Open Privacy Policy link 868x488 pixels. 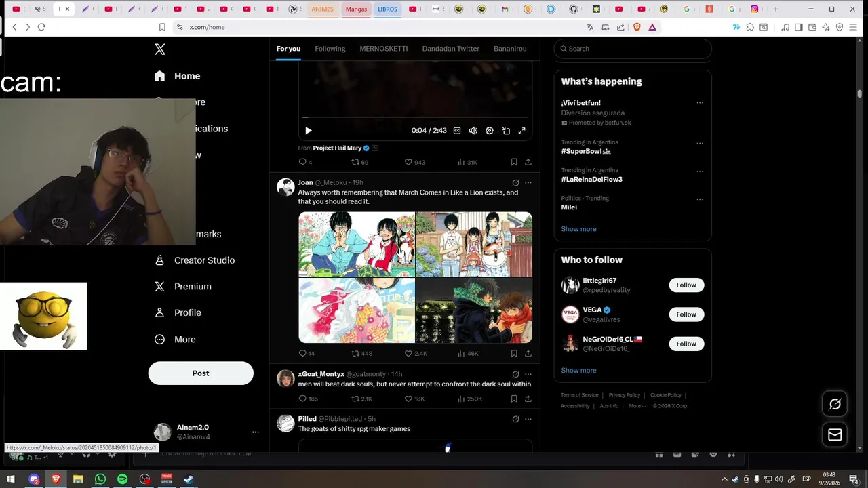625,395
